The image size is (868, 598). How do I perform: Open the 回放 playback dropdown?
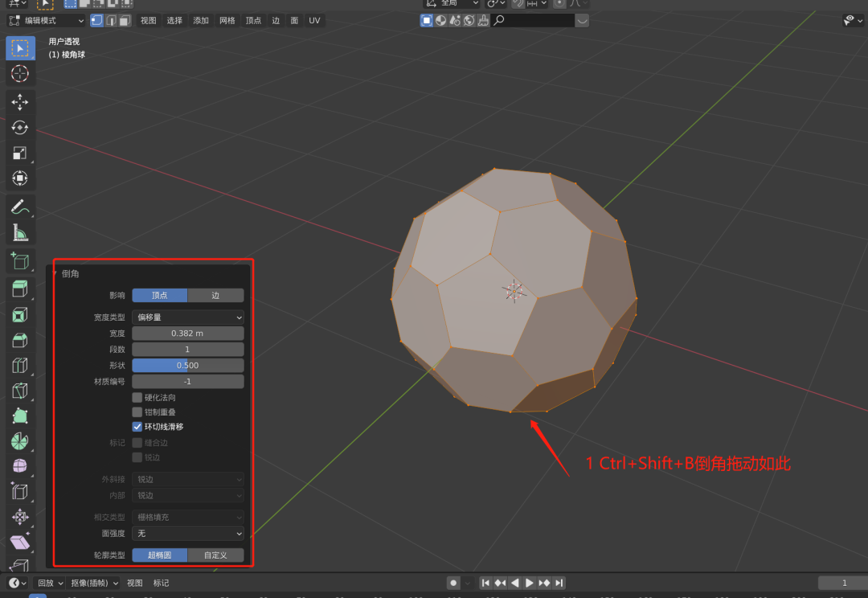coord(50,583)
